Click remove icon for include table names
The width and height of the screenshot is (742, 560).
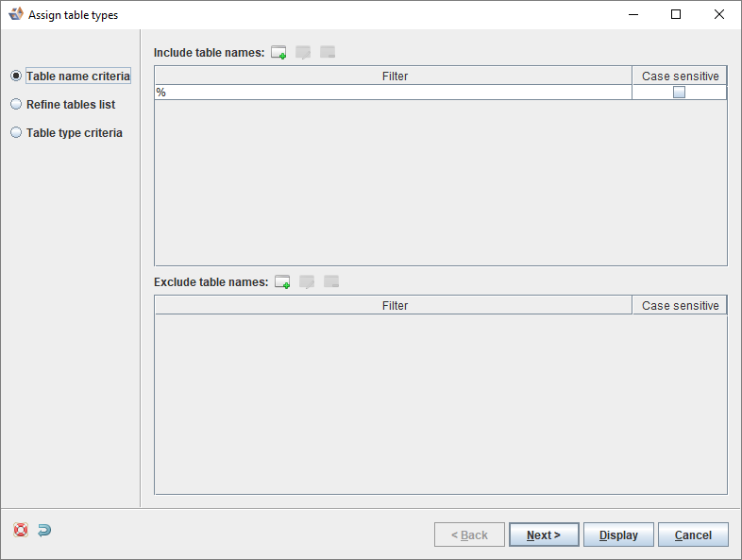tap(328, 52)
